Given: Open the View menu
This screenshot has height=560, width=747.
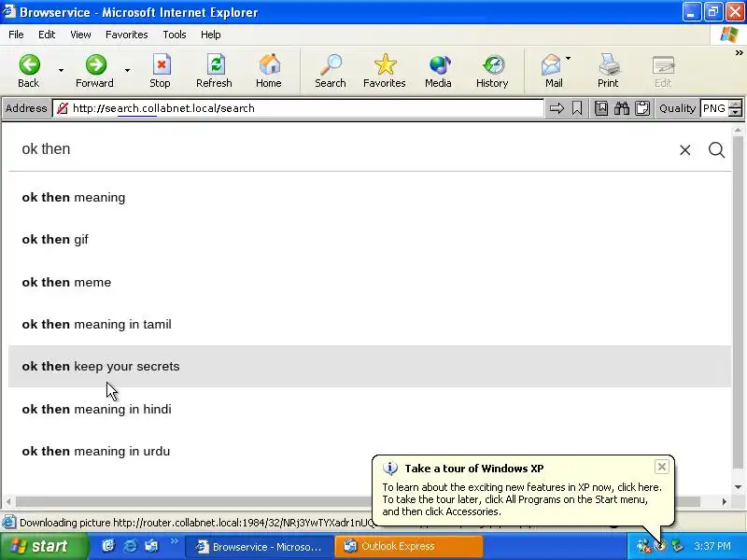Looking at the screenshot, I should [80, 35].
